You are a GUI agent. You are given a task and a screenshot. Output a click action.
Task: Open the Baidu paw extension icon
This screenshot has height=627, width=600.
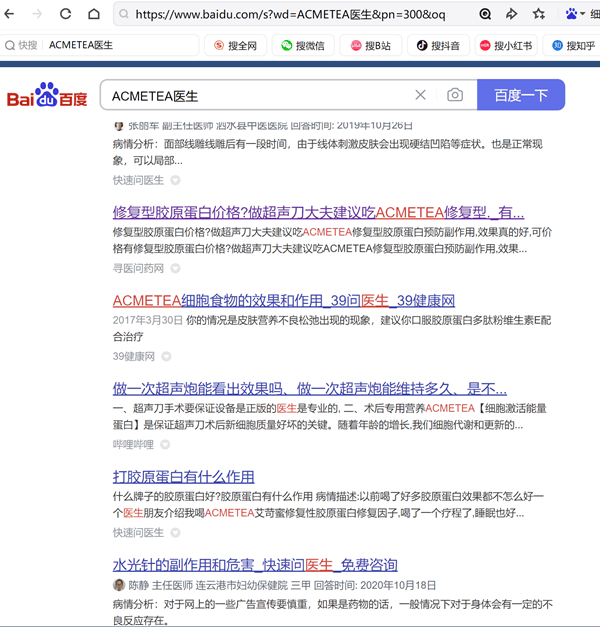click(x=571, y=14)
